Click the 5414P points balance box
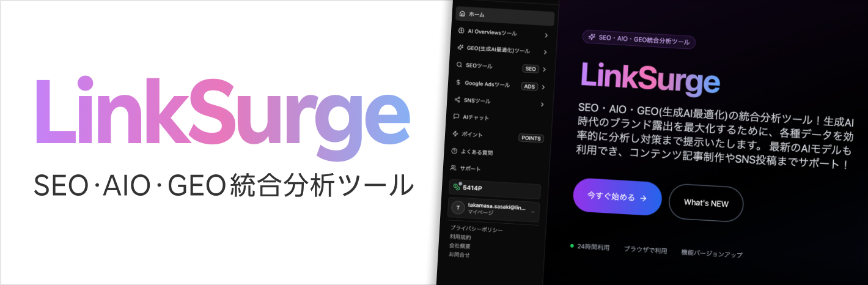The height and width of the screenshot is (285, 868). pos(495,188)
